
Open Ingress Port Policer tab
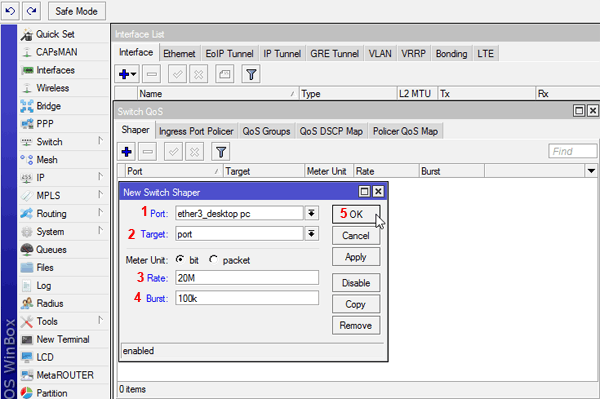pos(196,131)
